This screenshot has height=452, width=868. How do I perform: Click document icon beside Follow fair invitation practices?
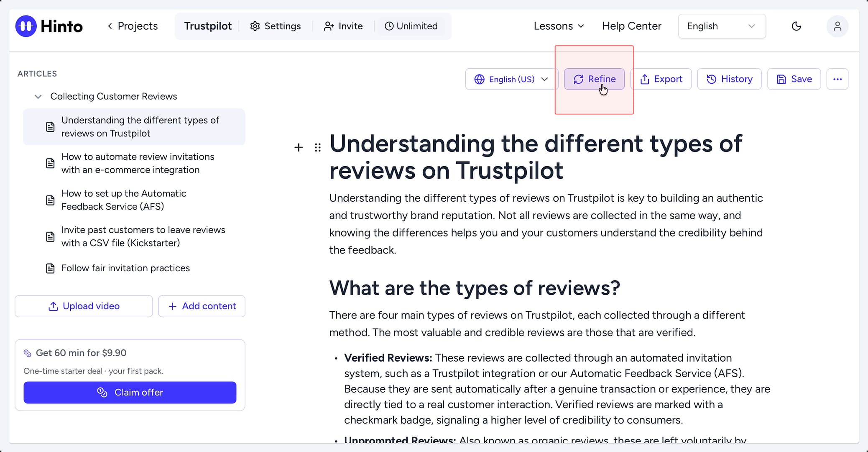pos(50,268)
